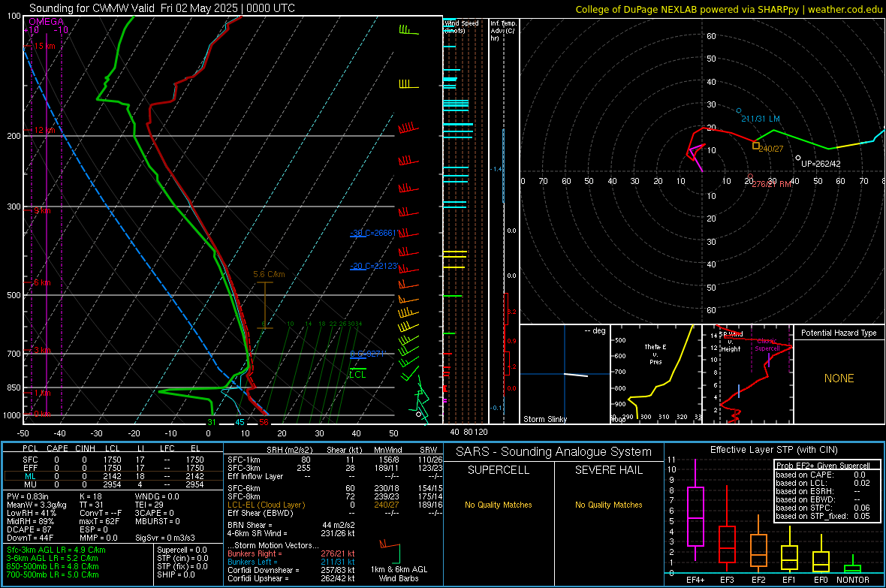886x588 pixels.
Task: Click the magenta OMEGA label
Action: [x=47, y=22]
